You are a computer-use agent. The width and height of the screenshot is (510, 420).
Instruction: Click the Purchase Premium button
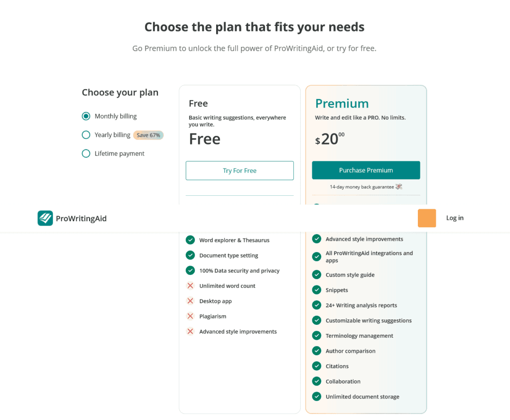coord(366,170)
